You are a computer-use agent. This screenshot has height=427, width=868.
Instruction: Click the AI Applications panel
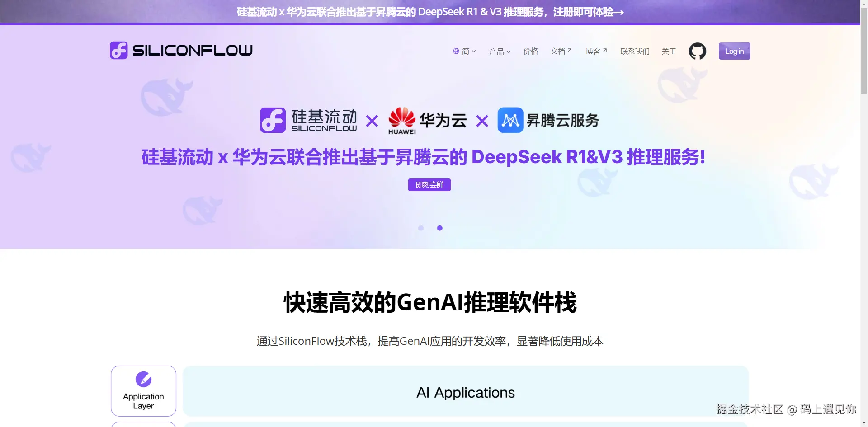[466, 391]
